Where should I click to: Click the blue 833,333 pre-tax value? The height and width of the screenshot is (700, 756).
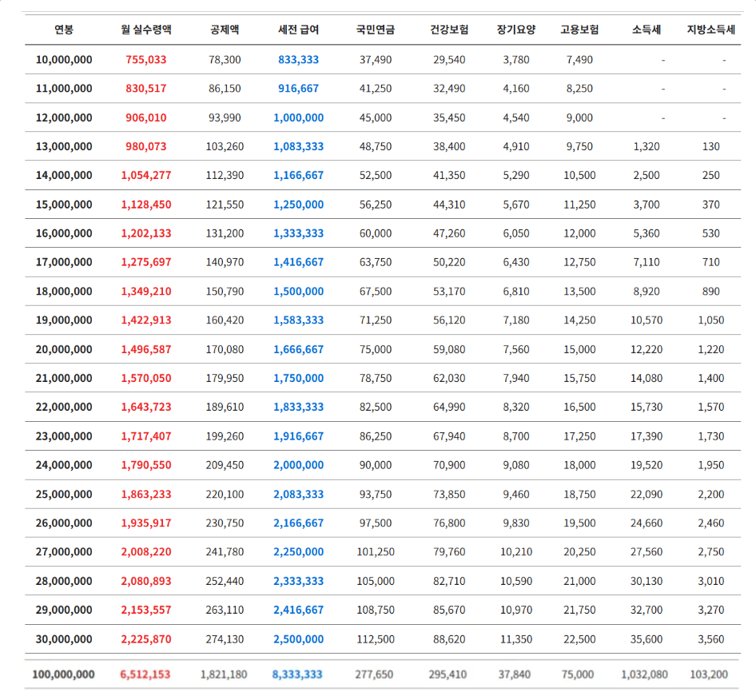pos(298,60)
